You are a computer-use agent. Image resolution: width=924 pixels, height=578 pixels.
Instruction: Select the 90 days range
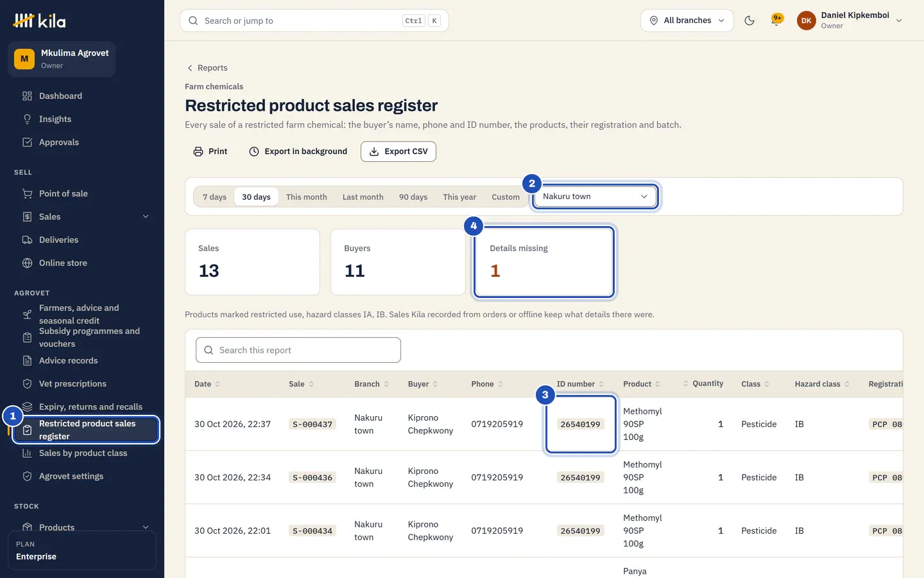coord(413,197)
